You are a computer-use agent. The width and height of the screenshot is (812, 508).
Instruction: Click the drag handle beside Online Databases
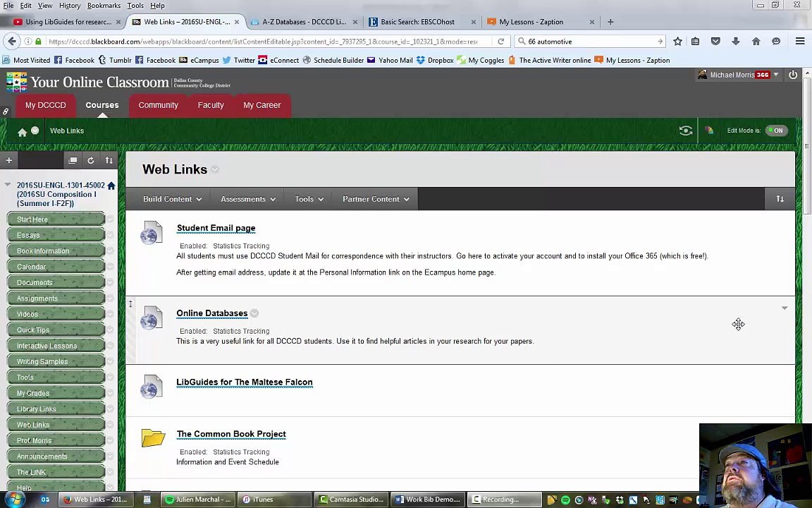(130, 304)
